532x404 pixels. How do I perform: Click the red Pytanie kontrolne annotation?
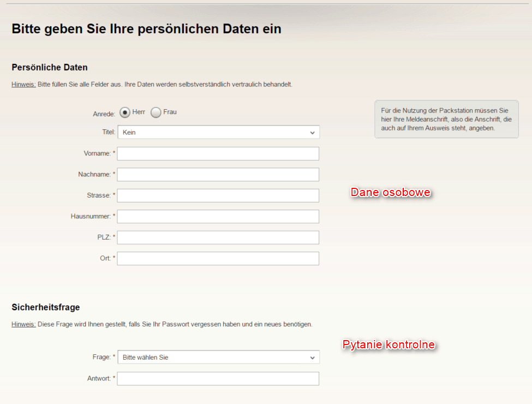(x=388, y=345)
